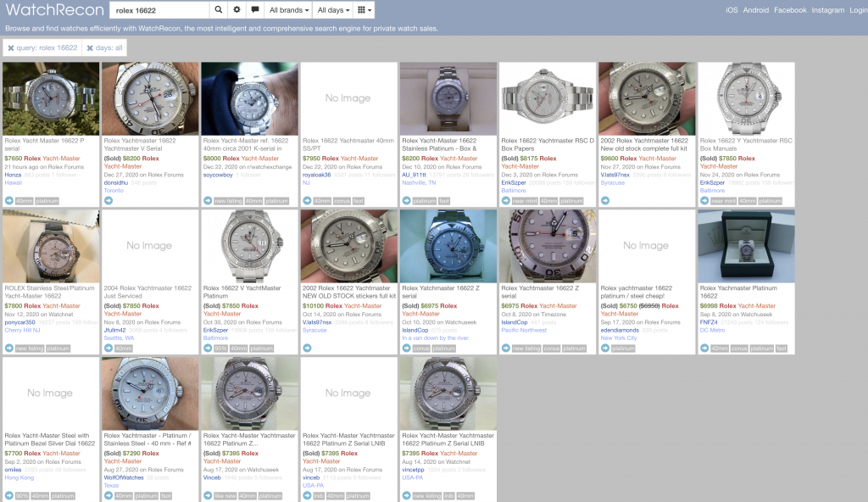Filter by location Hong Kong

[x=19, y=477]
